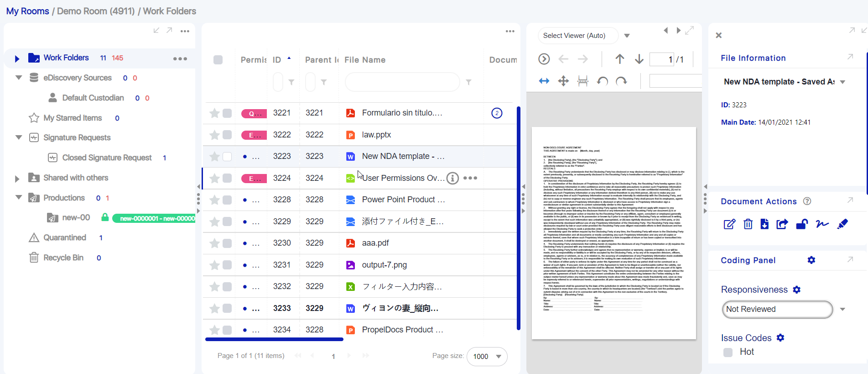Star the aaa.pdf document
The image size is (868, 374).
[x=214, y=243]
